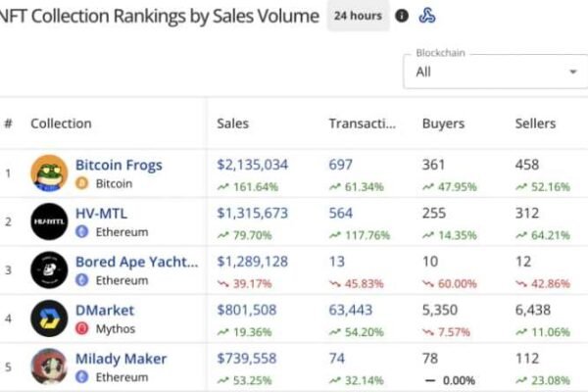Click the Bored Ape Yacht Club logo

click(49, 270)
